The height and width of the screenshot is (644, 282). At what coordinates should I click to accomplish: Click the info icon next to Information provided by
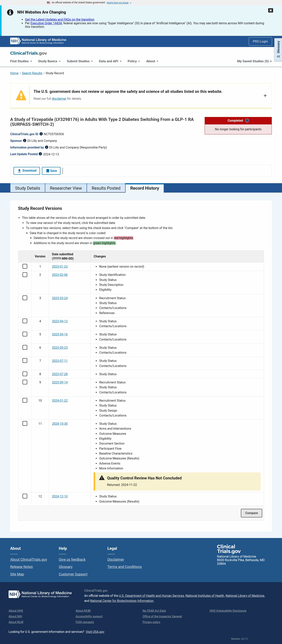(x=46, y=147)
